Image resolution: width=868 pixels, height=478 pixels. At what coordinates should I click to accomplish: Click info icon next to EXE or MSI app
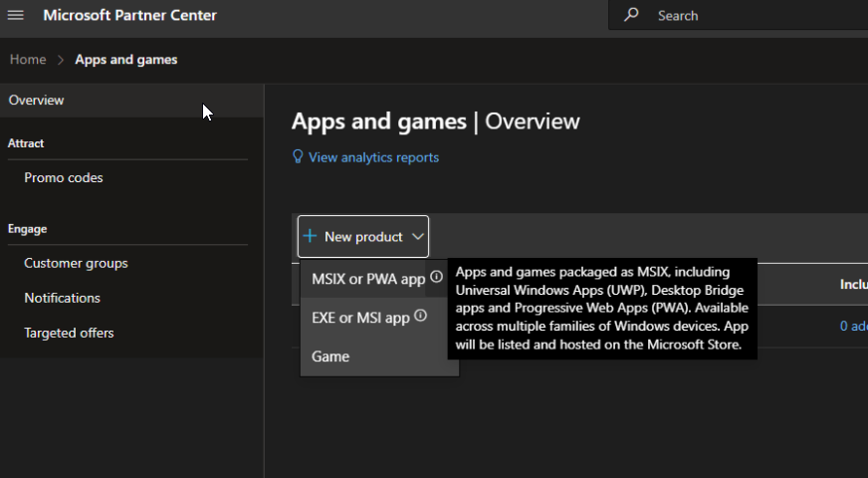[421, 316]
